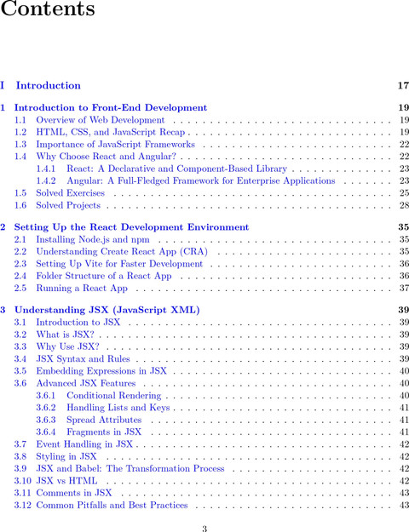Open Understanding Create React App (CRA)
This screenshot has width=409, height=532.
point(122,251)
